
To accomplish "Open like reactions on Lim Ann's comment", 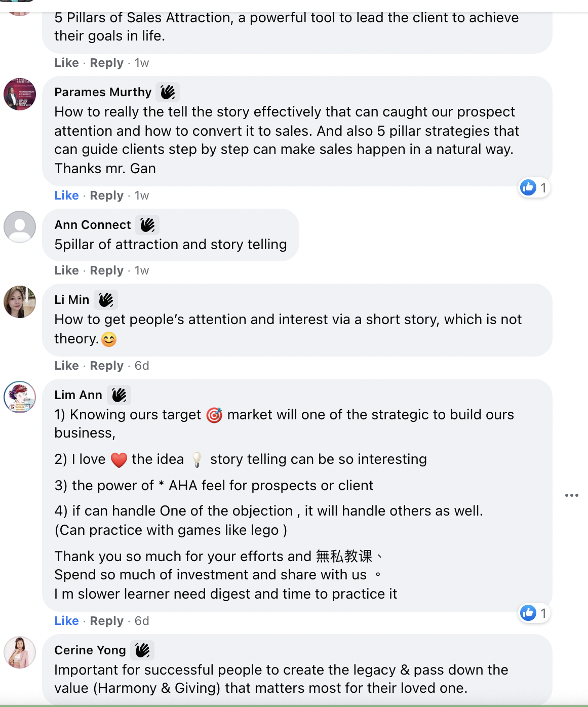I will 534,613.
